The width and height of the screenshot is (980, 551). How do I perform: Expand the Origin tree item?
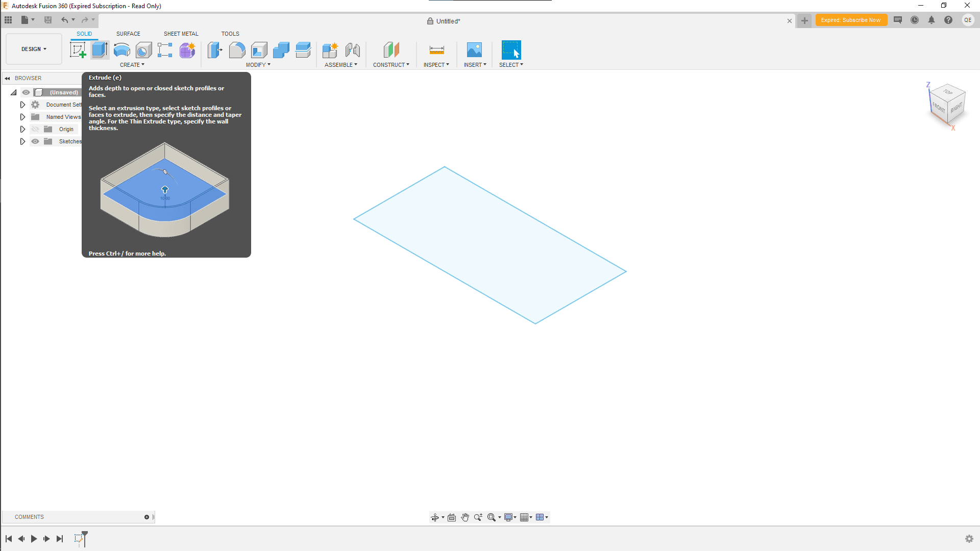[22, 129]
